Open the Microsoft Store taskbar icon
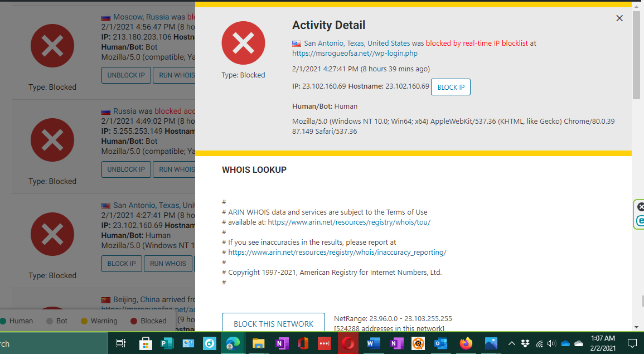Image resolution: width=644 pixels, height=354 pixels. 146,343
